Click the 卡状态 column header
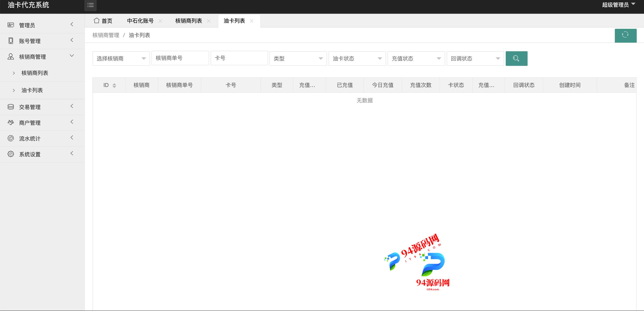Screen dimensions: 644x311 [x=456, y=85]
